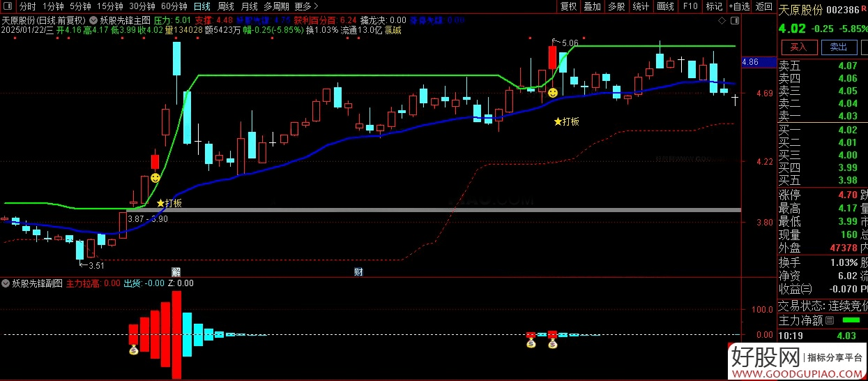The width and height of the screenshot is (868, 381).
Task: Open the 主力净额 list icon
Action: [830, 321]
